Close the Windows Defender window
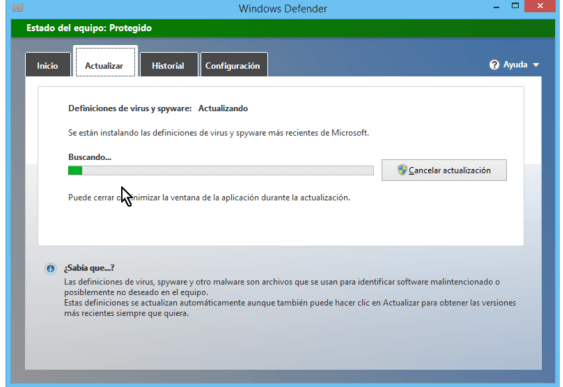The height and width of the screenshot is (387, 563). (x=540, y=6)
